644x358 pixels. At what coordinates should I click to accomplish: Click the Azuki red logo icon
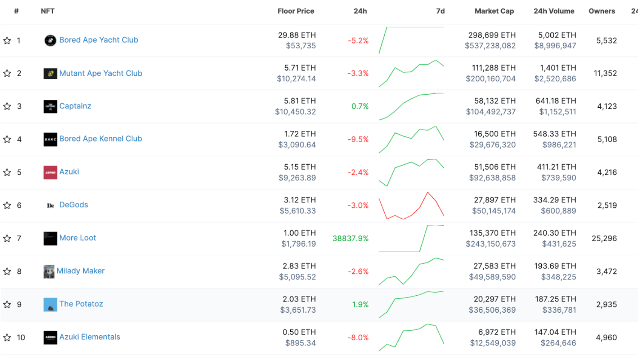[50, 173]
